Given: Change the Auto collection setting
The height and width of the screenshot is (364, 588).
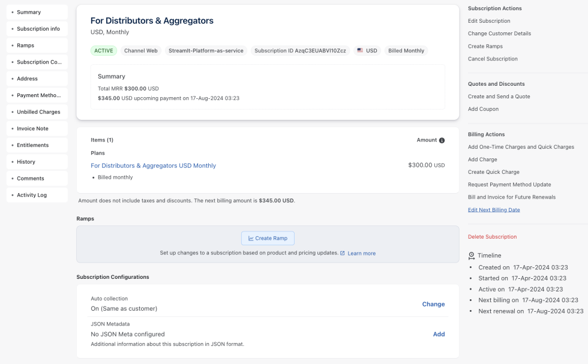Looking at the screenshot, I should (x=433, y=304).
